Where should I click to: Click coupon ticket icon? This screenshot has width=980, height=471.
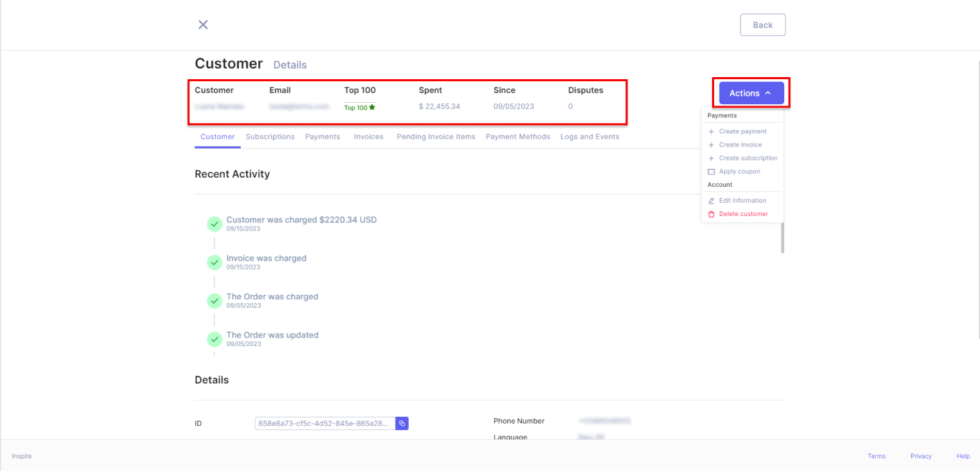point(711,172)
